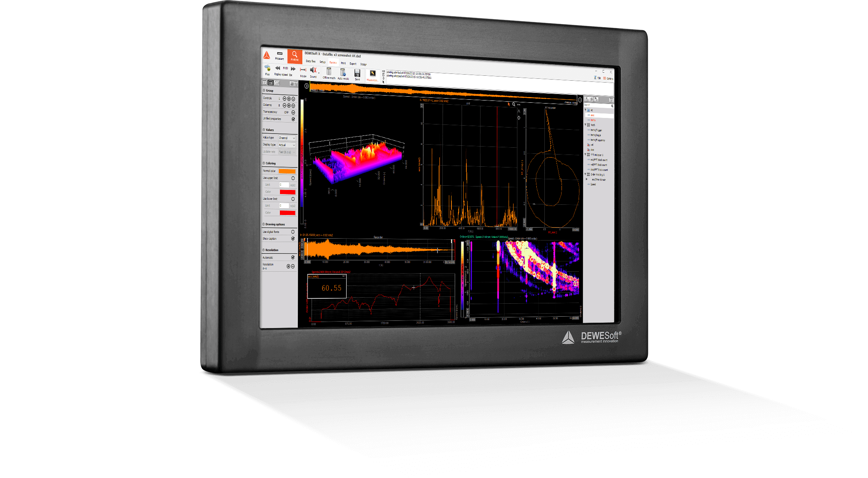Click the settings icon right of panel tabs
The height and width of the screenshot is (478, 868).
pyautogui.click(x=293, y=84)
